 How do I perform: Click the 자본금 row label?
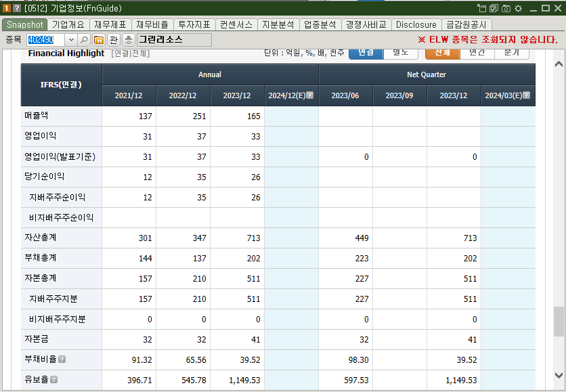coord(37,339)
